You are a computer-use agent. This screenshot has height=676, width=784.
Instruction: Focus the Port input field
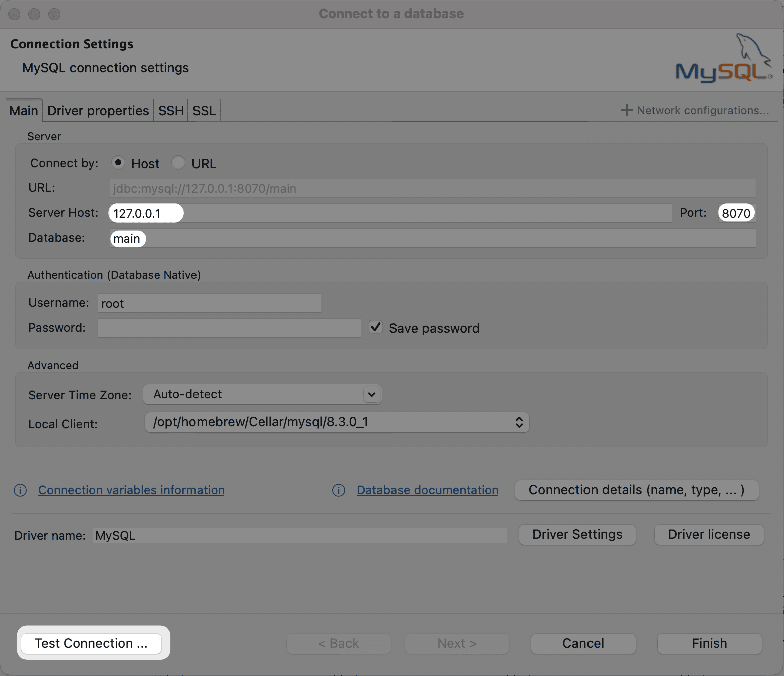pos(736,213)
